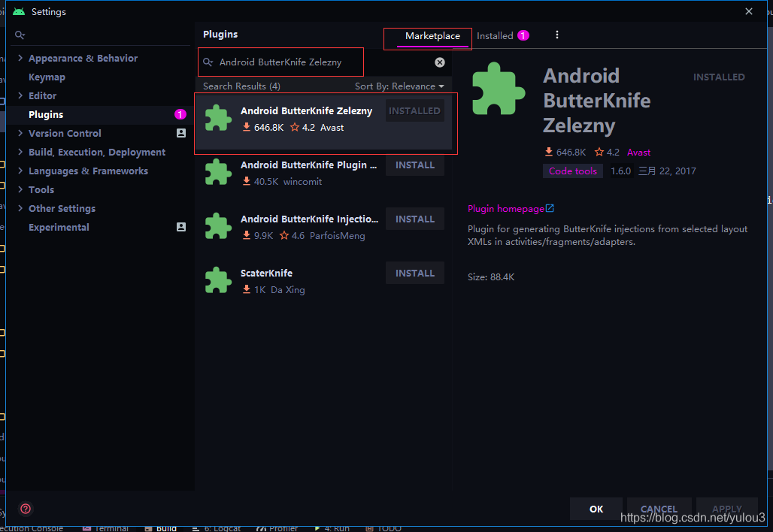The height and width of the screenshot is (532, 773).
Task: Click the 'Size: 88.4K' text in details
Action: [491, 277]
